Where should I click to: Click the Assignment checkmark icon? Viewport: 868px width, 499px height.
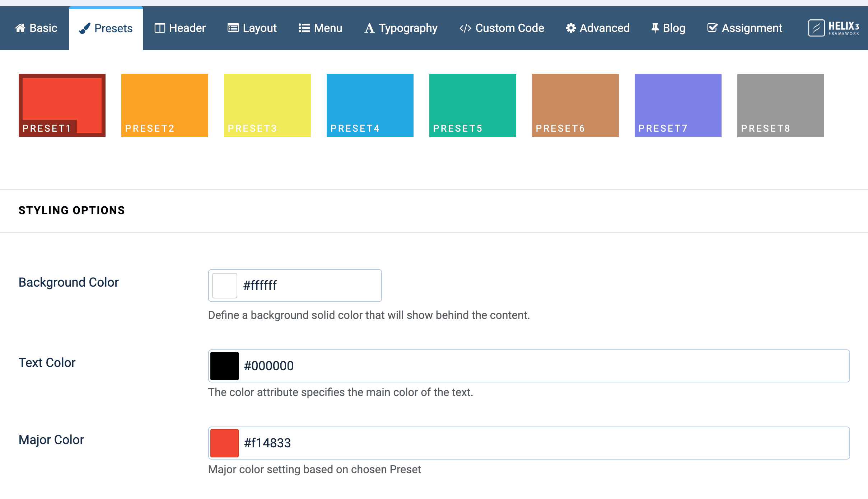click(713, 28)
